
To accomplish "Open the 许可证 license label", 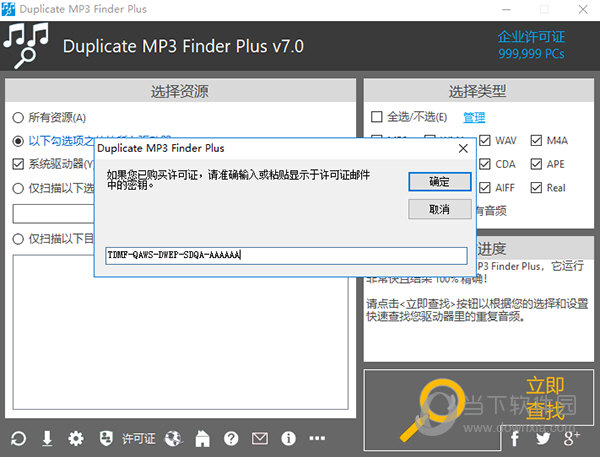I will [139, 439].
